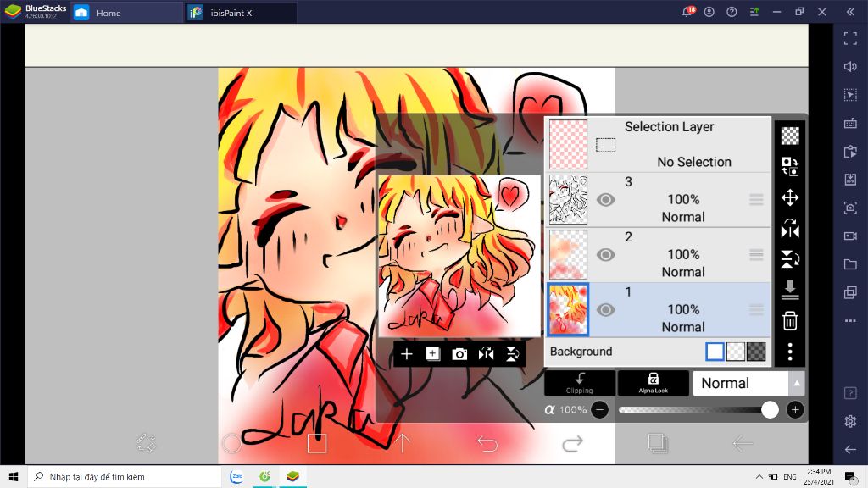Screen dimensions: 868x488
Task: Toggle visibility of layer 3
Action: pyautogui.click(x=605, y=200)
